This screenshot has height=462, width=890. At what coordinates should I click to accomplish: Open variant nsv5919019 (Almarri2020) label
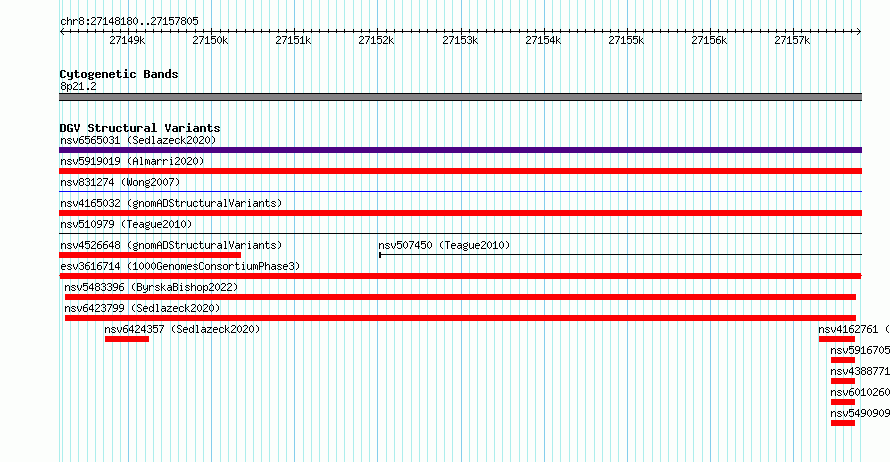pos(132,161)
